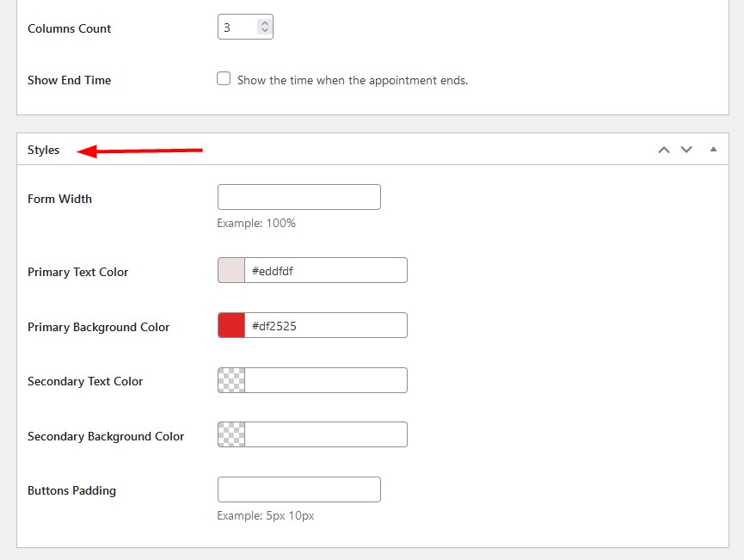
Task: Click the Buttons Padding input field
Action: click(x=299, y=489)
